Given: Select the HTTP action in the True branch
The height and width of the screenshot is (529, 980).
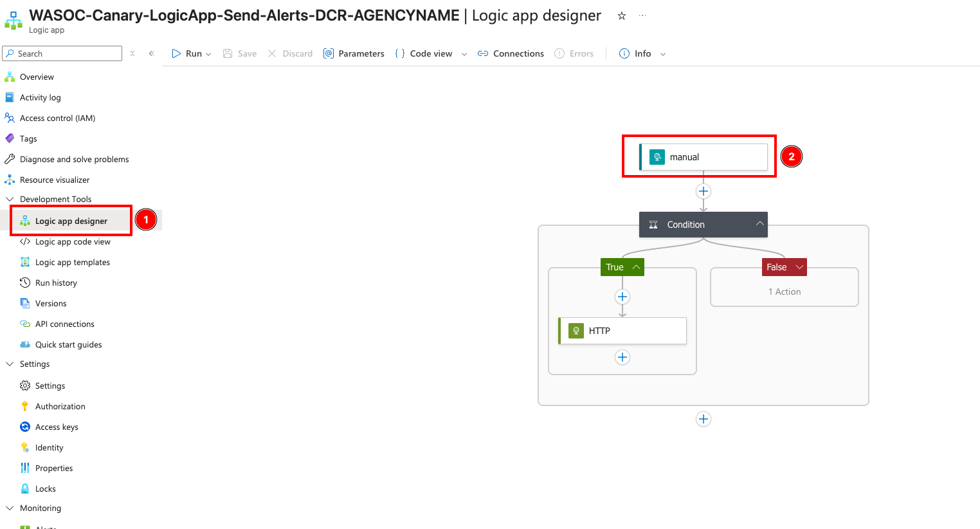Looking at the screenshot, I should (x=622, y=331).
